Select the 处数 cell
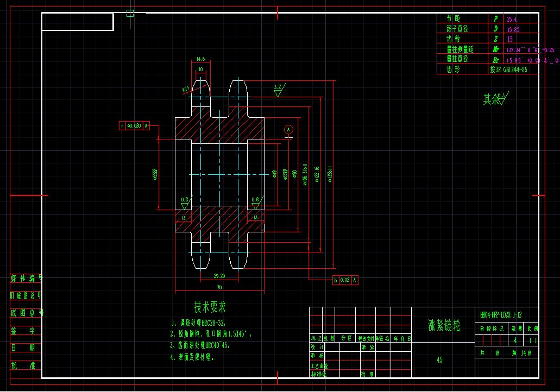The image size is (560, 392). pos(329,338)
